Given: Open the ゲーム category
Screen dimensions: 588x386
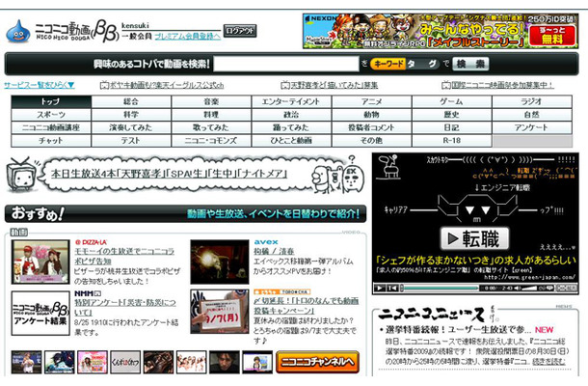Looking at the screenshot, I should (451, 101).
